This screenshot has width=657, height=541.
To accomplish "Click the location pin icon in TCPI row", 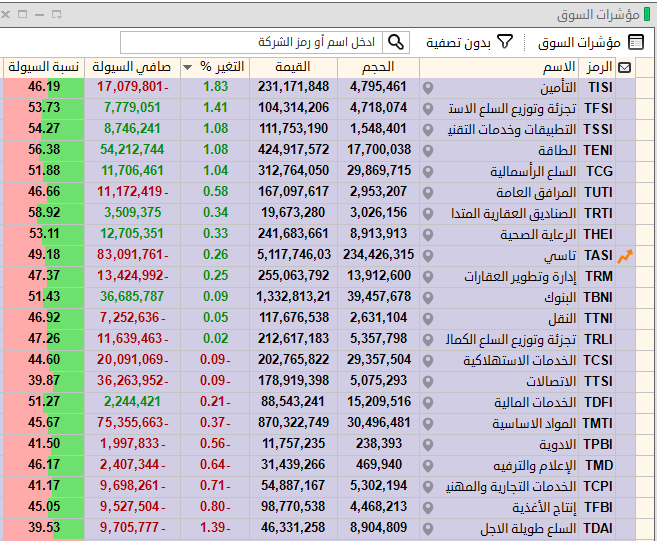I will pos(427,487).
